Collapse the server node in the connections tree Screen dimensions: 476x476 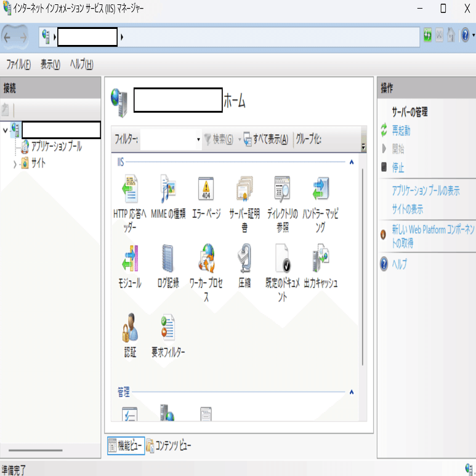point(5,131)
